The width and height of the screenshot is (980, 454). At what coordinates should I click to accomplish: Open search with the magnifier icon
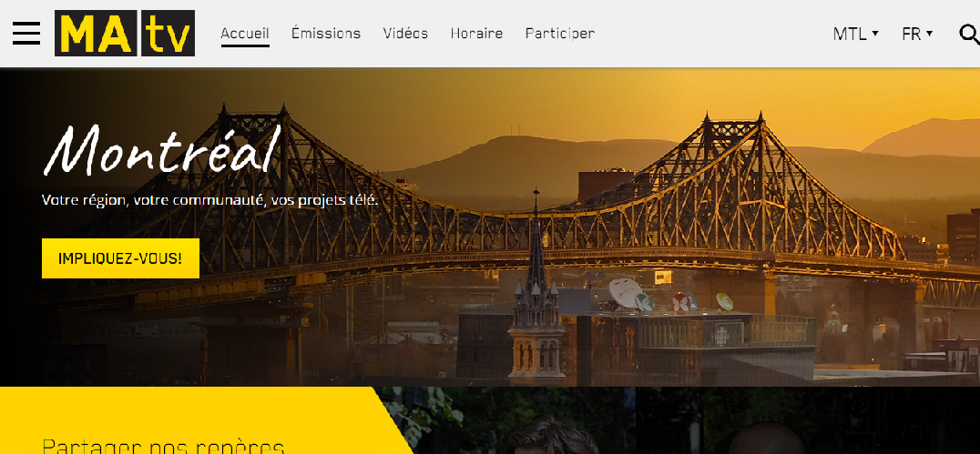coord(969,35)
